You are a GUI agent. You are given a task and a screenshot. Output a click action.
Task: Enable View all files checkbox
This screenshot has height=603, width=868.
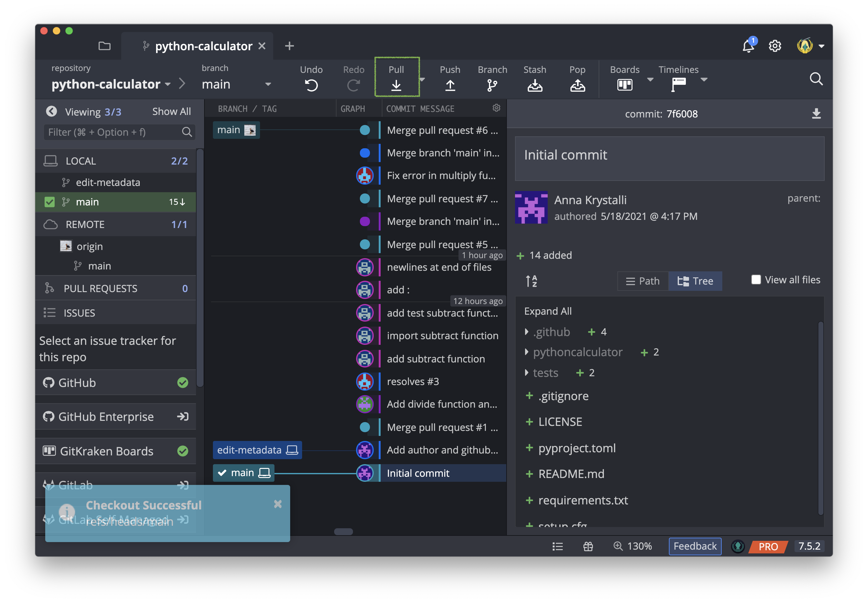point(756,280)
